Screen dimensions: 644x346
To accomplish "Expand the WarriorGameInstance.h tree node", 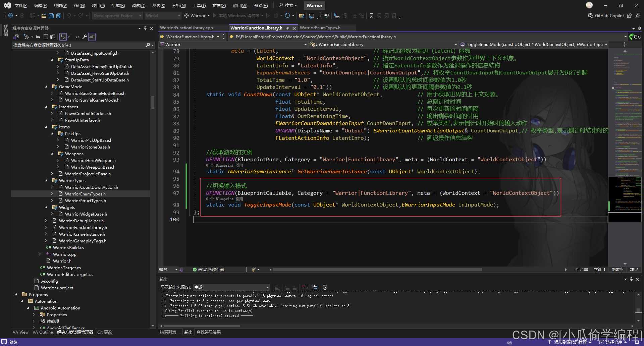I will [x=46, y=234].
